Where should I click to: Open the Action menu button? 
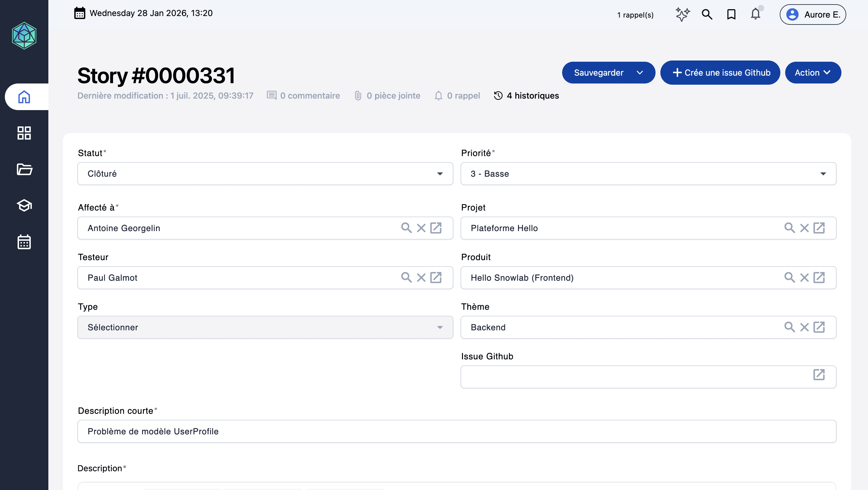point(813,73)
